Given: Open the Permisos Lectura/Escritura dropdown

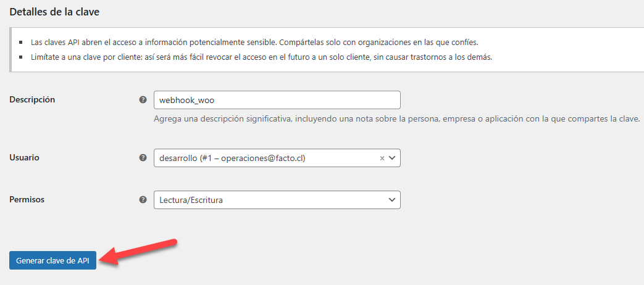Looking at the screenshot, I should pyautogui.click(x=277, y=200).
